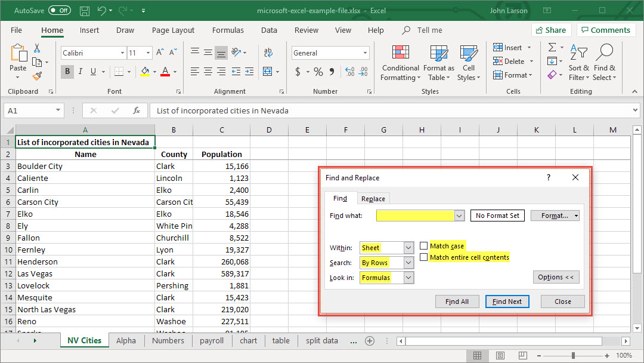This screenshot has height=363, width=644.
Task: Click the Save disk icon
Action: [x=85, y=11]
